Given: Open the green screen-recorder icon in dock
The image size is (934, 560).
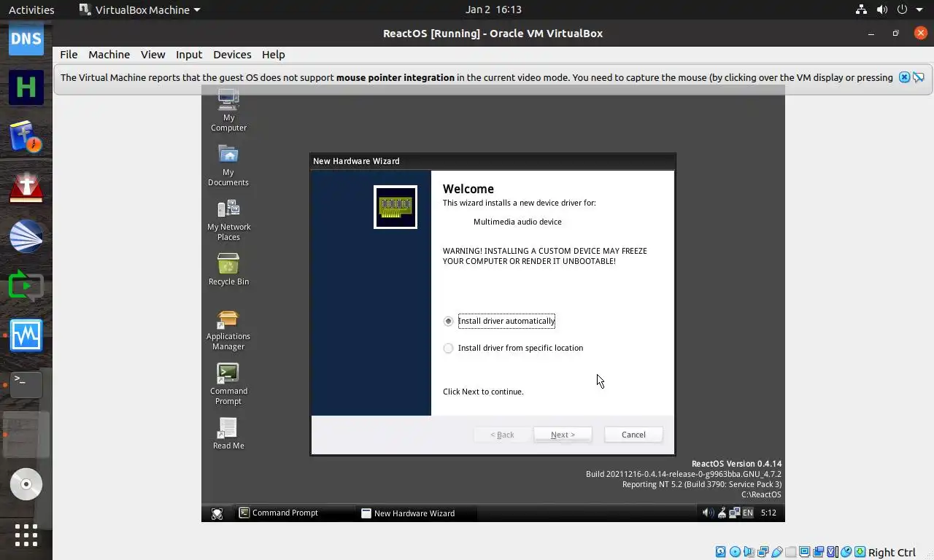Looking at the screenshot, I should coord(26,285).
